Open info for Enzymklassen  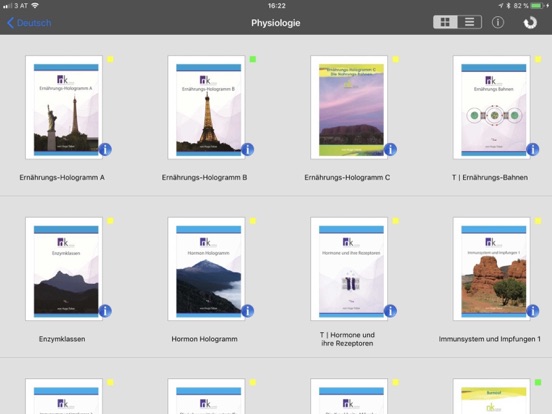click(x=105, y=311)
